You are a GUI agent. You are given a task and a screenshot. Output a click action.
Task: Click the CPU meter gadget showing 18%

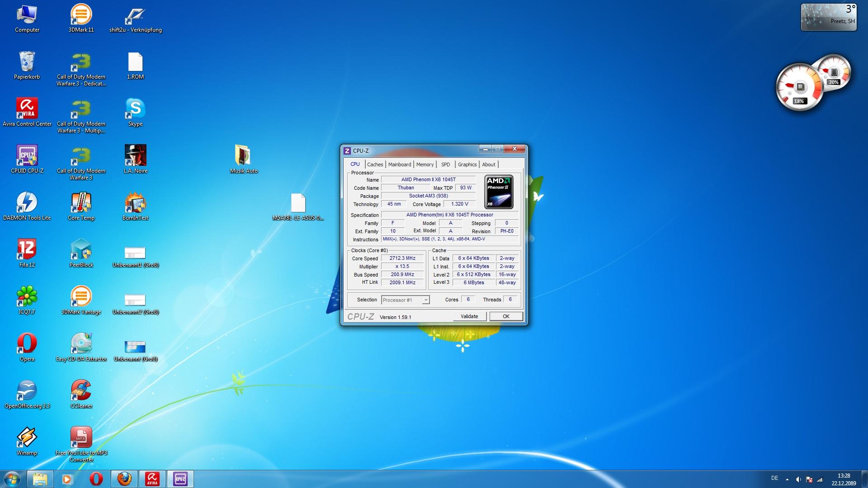click(799, 87)
